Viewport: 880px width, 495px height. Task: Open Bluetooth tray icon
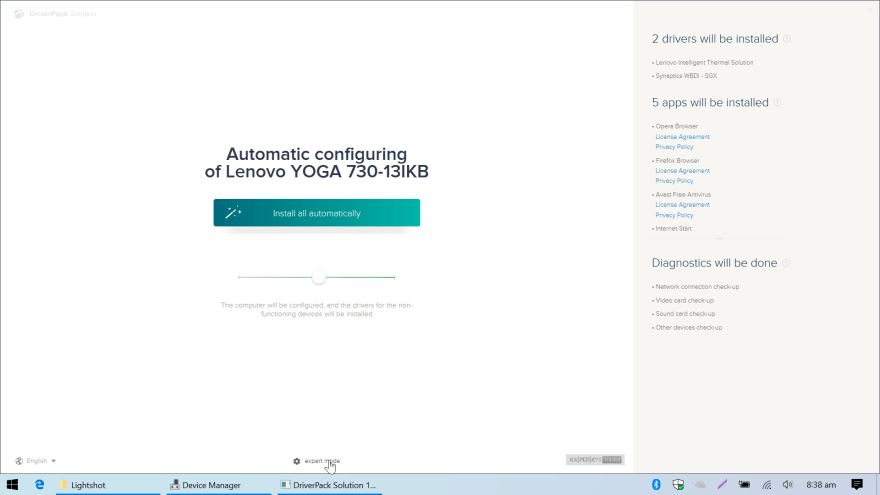[x=656, y=484]
